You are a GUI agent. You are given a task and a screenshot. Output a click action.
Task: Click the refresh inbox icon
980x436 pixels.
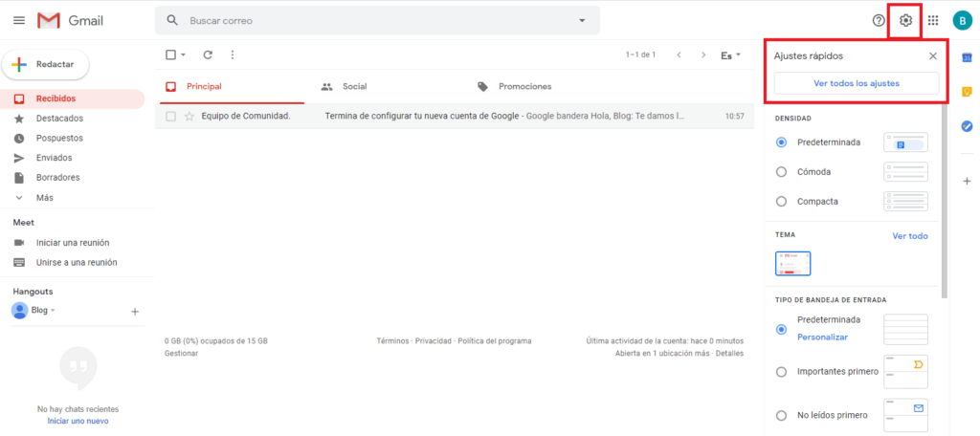208,55
